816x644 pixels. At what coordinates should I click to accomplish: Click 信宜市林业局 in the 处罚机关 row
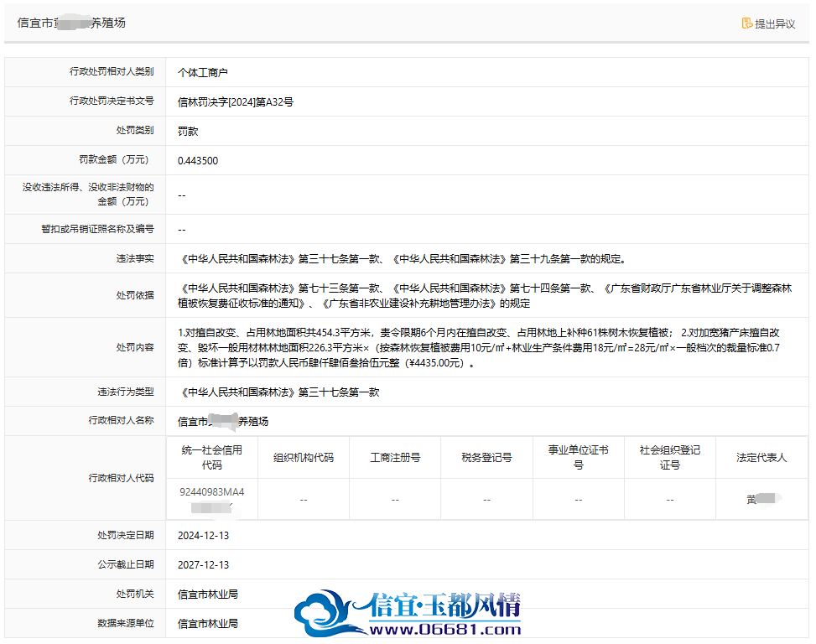[x=208, y=594]
